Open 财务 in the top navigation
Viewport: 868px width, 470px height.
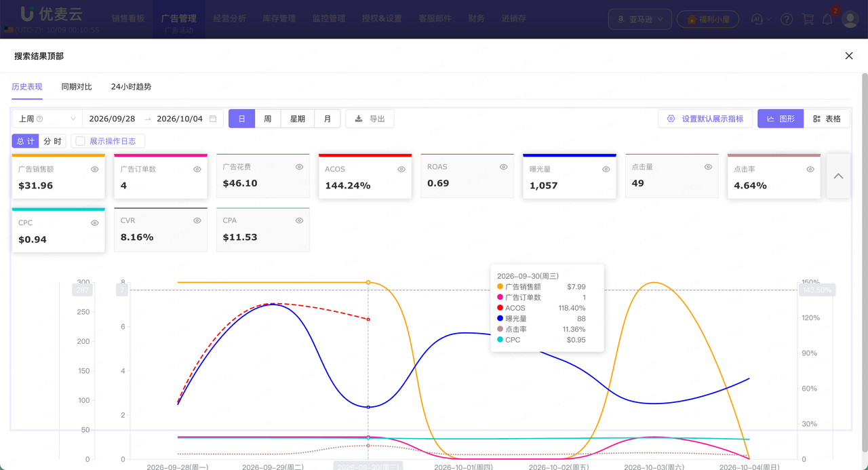coord(477,19)
